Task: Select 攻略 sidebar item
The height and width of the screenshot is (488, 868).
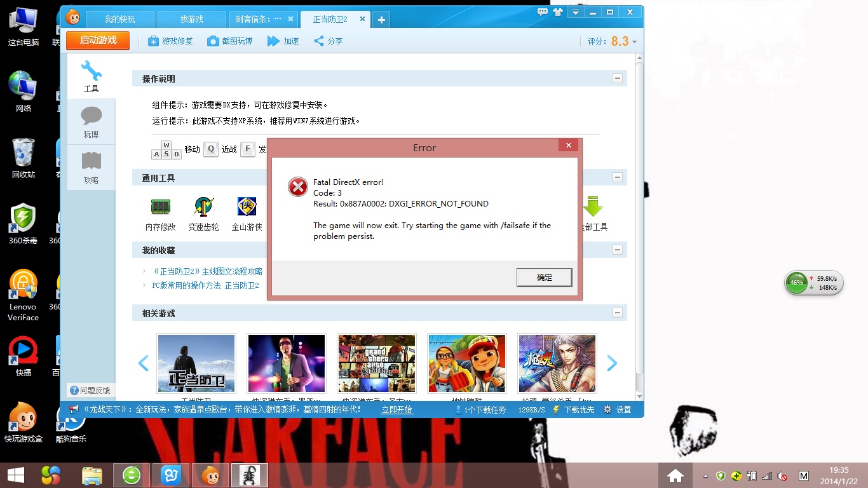Action: pyautogui.click(x=92, y=167)
